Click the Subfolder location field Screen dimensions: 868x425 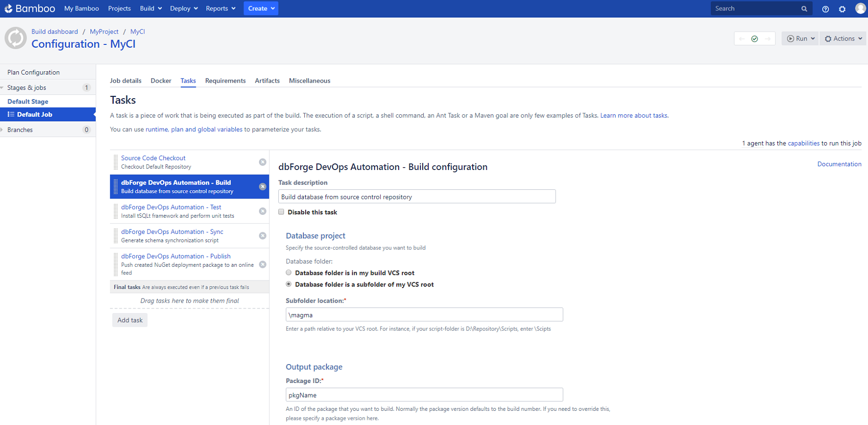click(424, 314)
